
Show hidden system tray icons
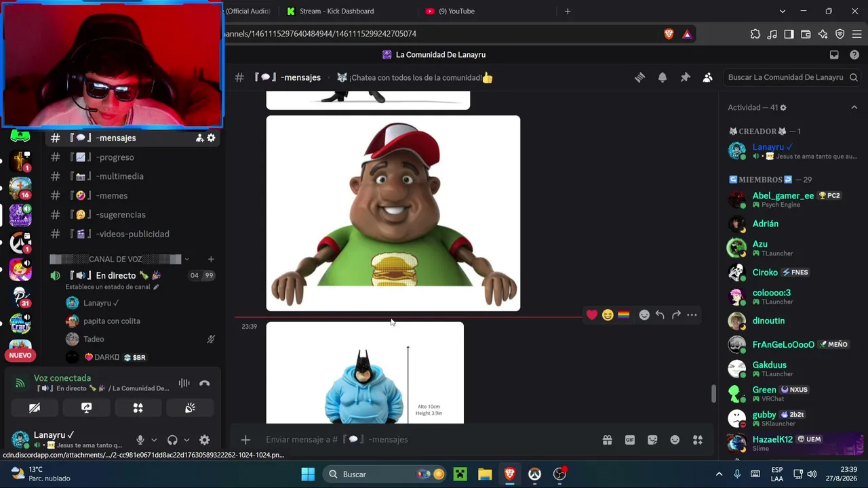[719, 474]
